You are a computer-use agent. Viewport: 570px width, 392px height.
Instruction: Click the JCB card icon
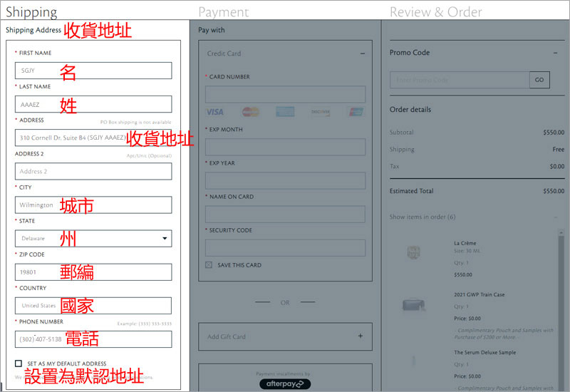point(356,112)
